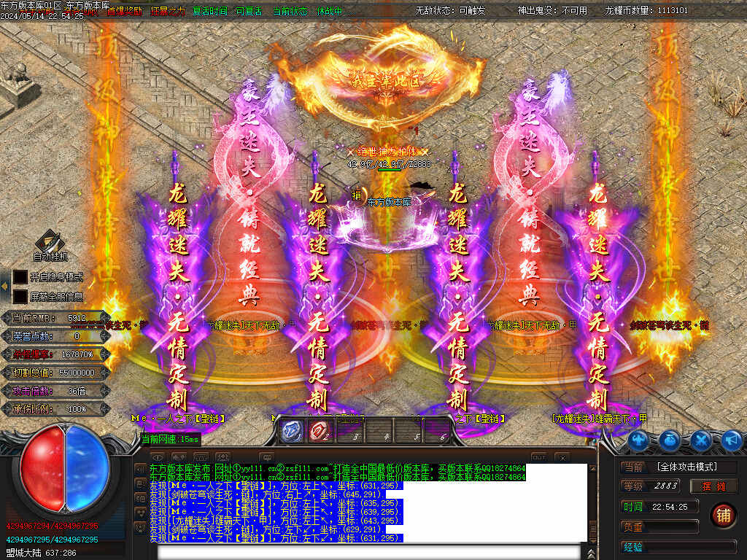Screen dimensions: 747x560
Task: Click the 荣誉点数 honor points row
Action: 55,336
